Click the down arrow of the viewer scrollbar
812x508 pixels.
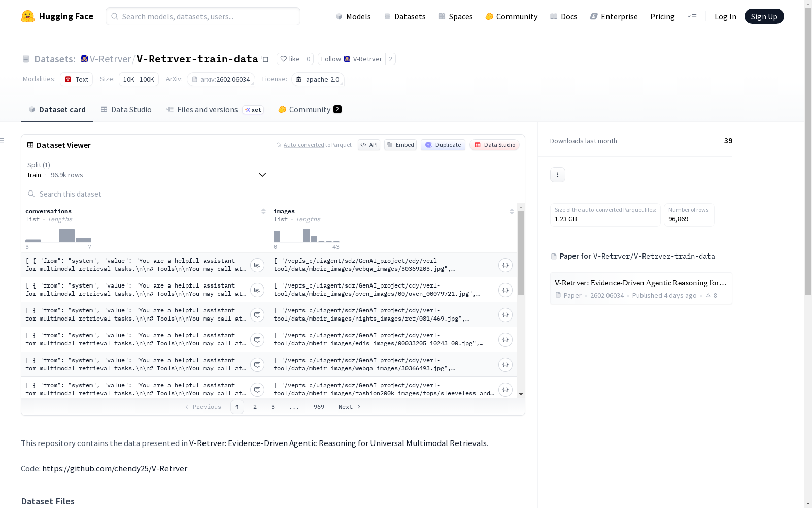click(521, 394)
